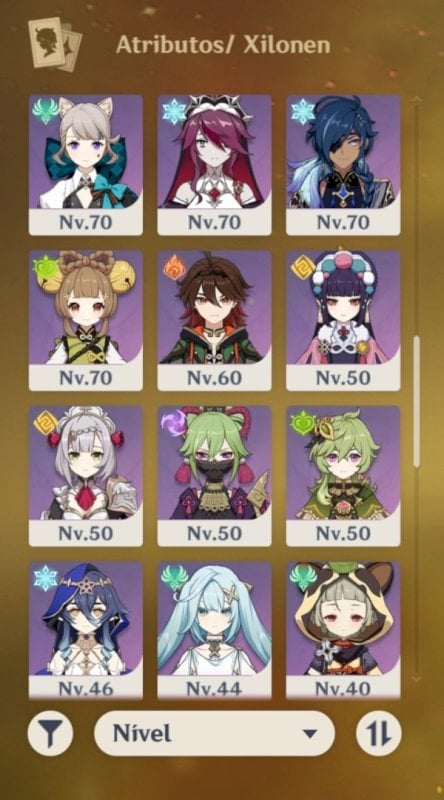Select the Nv.70 cat-eared Anemo character
444x800 pixels.
86,165
